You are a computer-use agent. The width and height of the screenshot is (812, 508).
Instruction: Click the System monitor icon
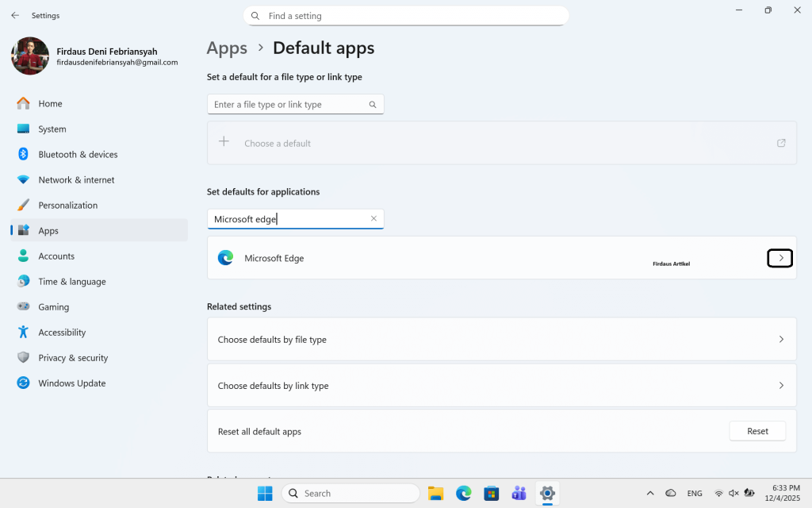(23, 129)
